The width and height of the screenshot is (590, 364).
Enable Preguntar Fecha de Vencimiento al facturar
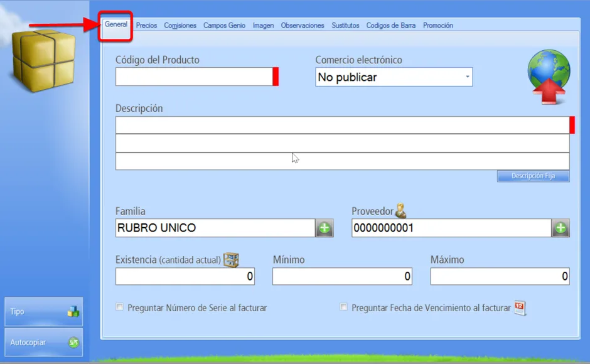[343, 307]
